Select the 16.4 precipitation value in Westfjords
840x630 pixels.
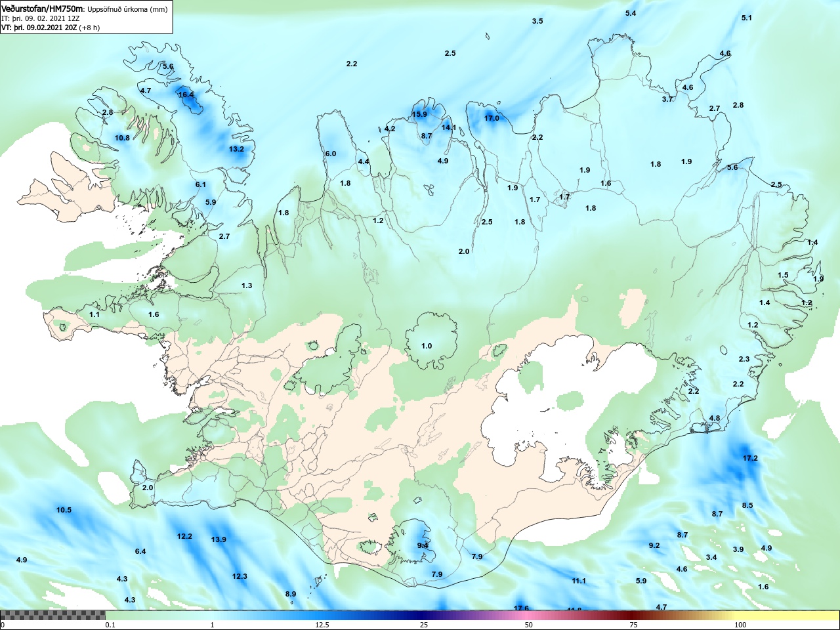186,94
